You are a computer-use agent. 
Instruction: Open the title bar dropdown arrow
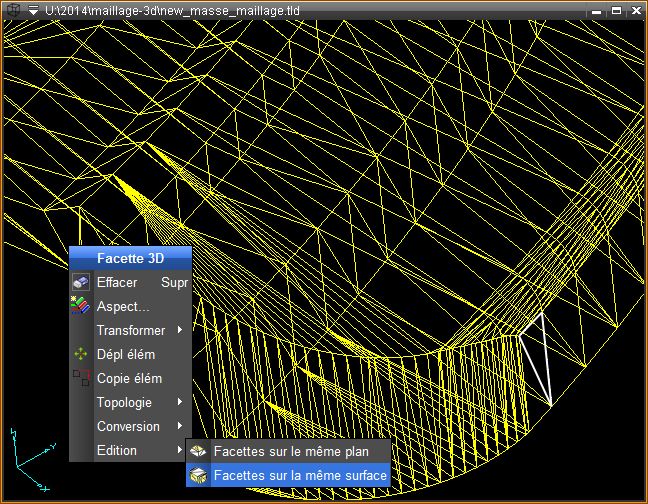pos(33,11)
